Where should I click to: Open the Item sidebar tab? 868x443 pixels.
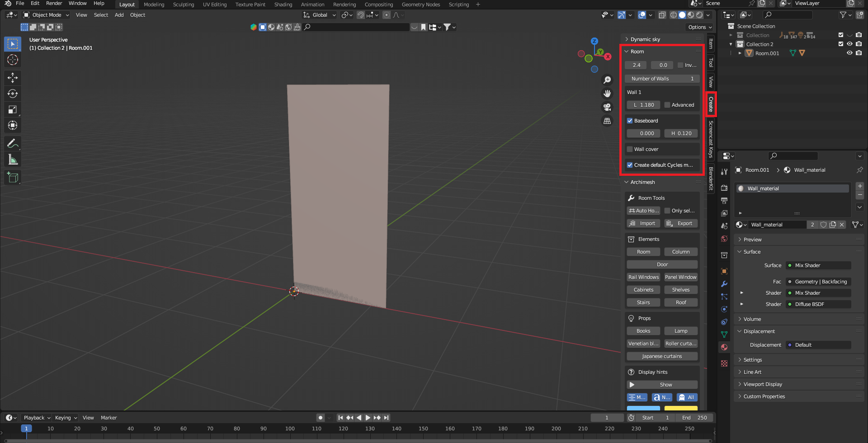click(x=711, y=44)
